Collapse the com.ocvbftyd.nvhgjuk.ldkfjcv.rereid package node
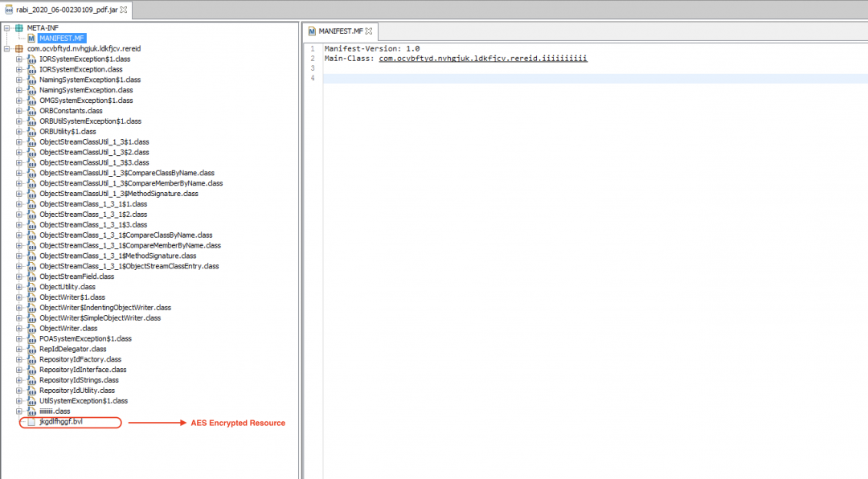868x479 pixels. click(7, 48)
